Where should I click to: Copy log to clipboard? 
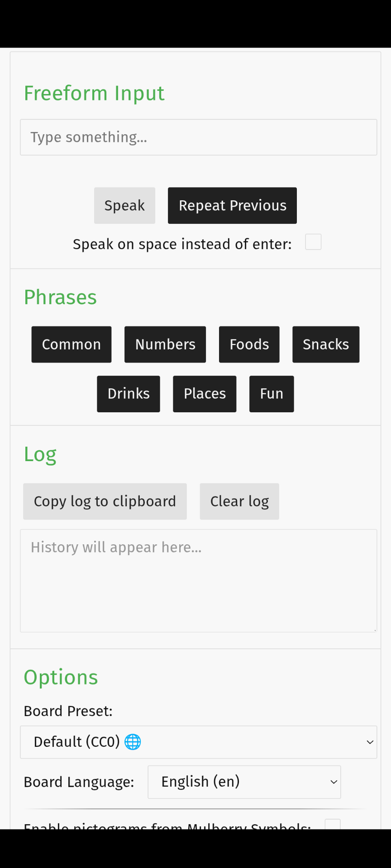(105, 501)
